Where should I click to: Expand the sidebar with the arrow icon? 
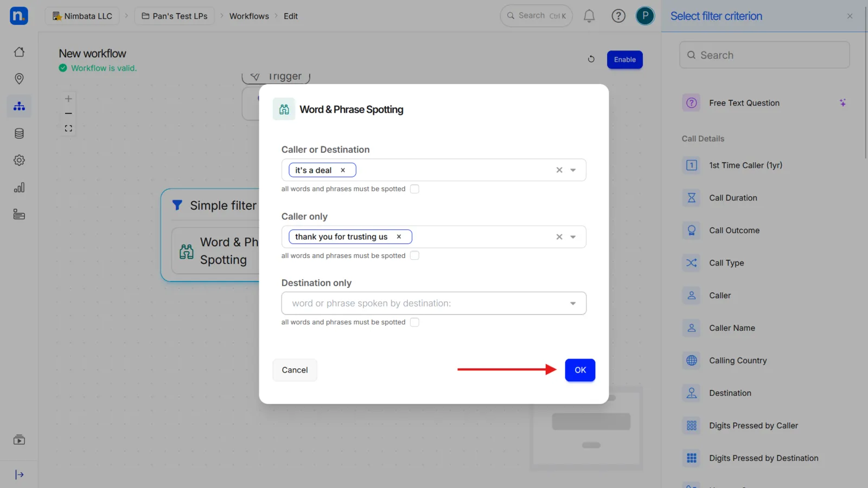(19, 475)
